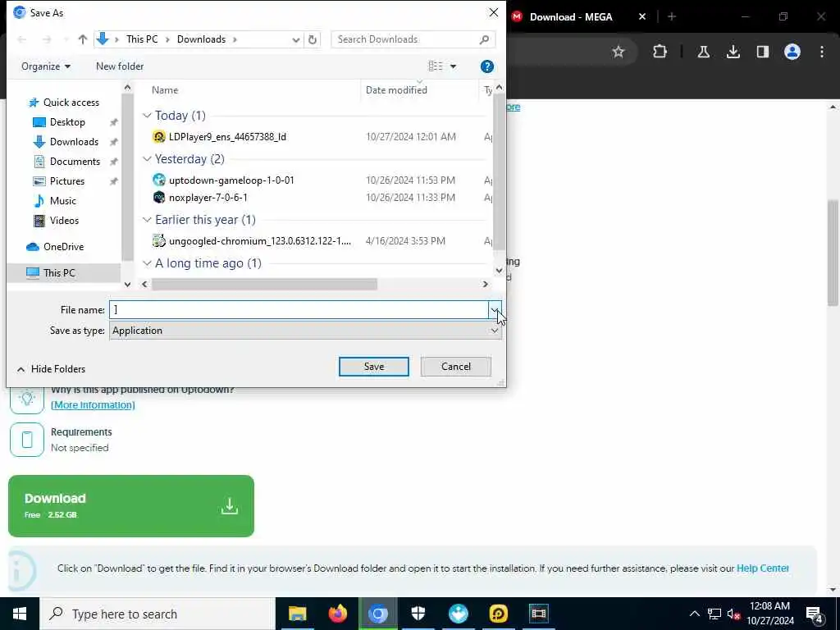Open Music in navigation pane
Screen dimensions: 840x630
(62, 201)
